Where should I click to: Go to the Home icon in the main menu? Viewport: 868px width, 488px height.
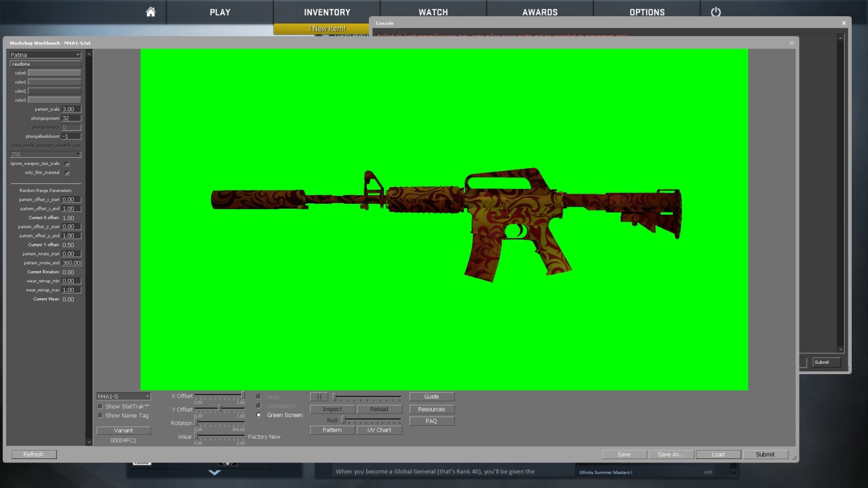pyautogui.click(x=151, y=12)
